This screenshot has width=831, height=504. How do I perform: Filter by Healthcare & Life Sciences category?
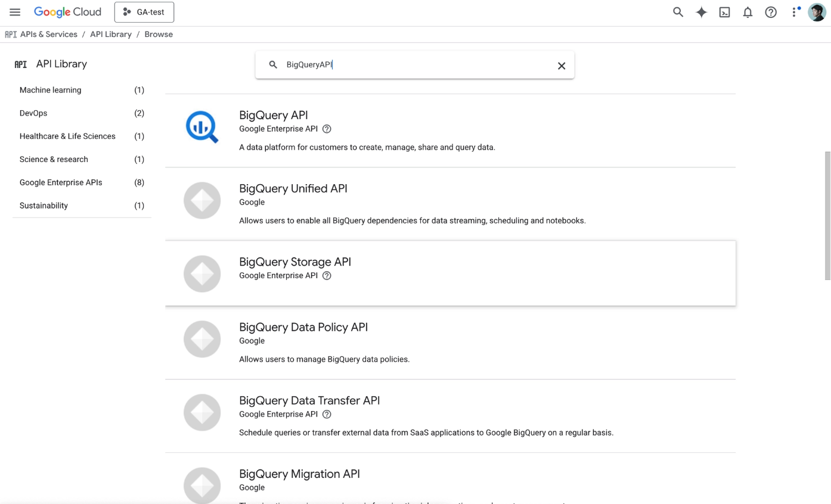[x=82, y=136]
